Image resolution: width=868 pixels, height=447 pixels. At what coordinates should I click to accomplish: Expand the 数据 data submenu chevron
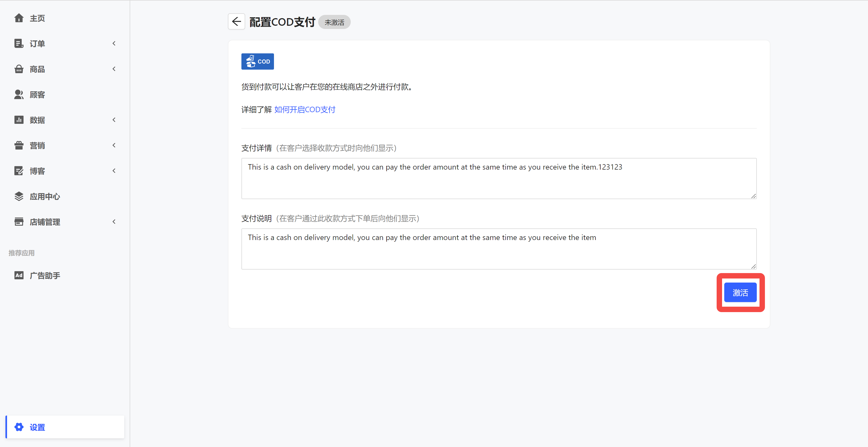point(114,120)
